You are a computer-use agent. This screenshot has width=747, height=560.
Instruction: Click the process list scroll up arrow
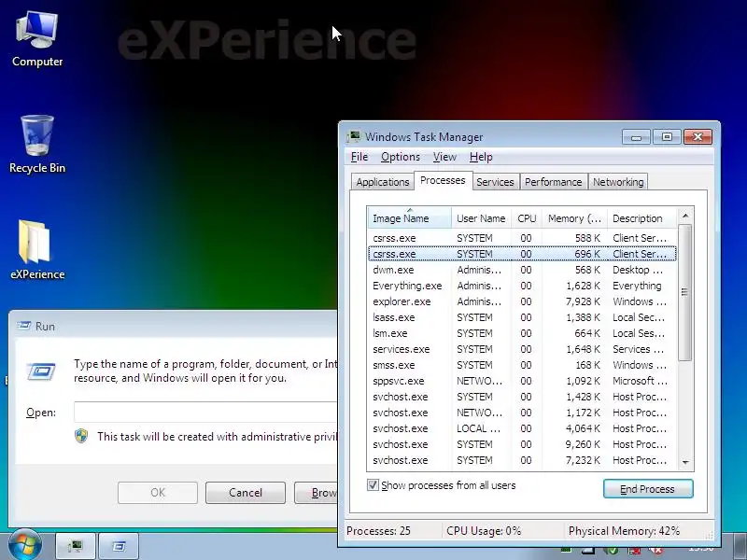[x=685, y=216]
